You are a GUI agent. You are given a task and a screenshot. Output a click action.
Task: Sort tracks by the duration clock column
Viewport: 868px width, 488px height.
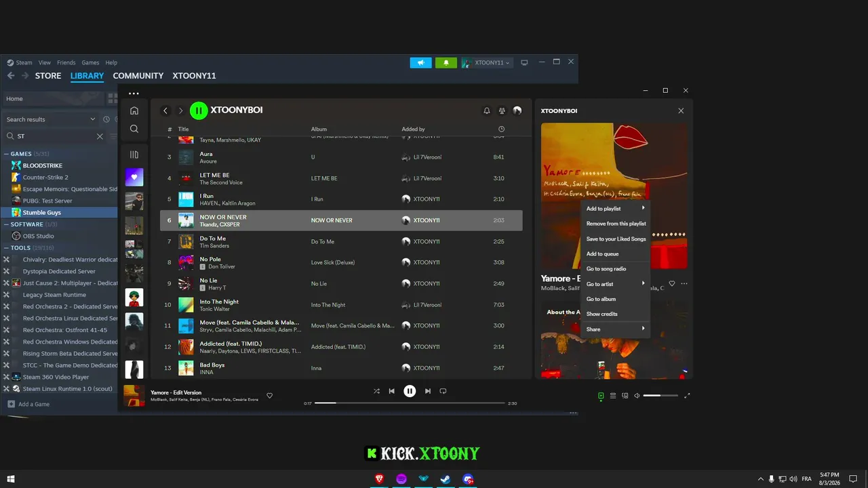point(501,129)
